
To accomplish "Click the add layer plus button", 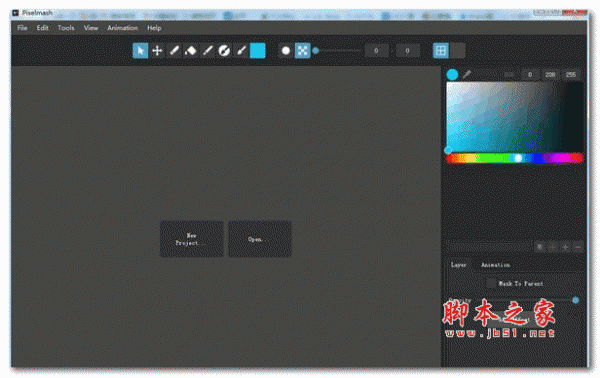I will 565,247.
